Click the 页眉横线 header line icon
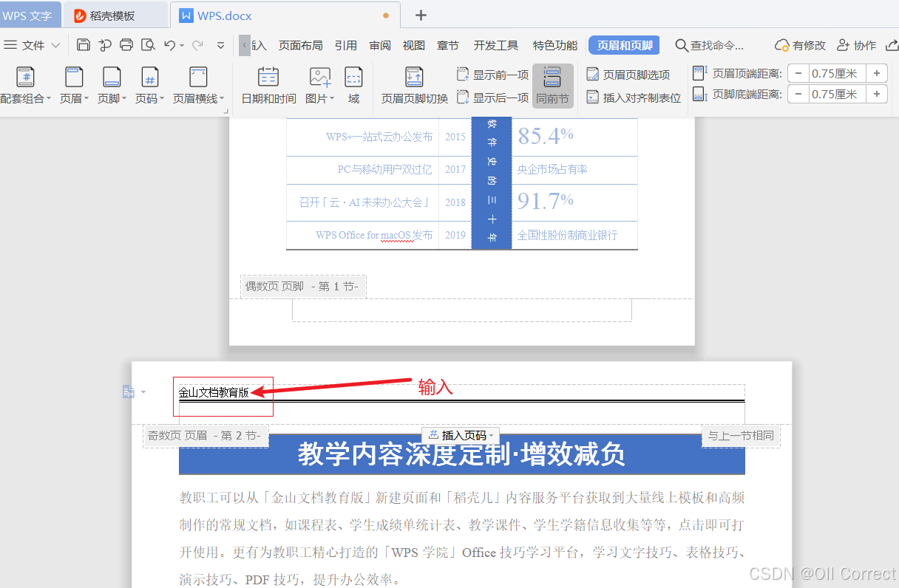899x588 pixels. [x=198, y=77]
